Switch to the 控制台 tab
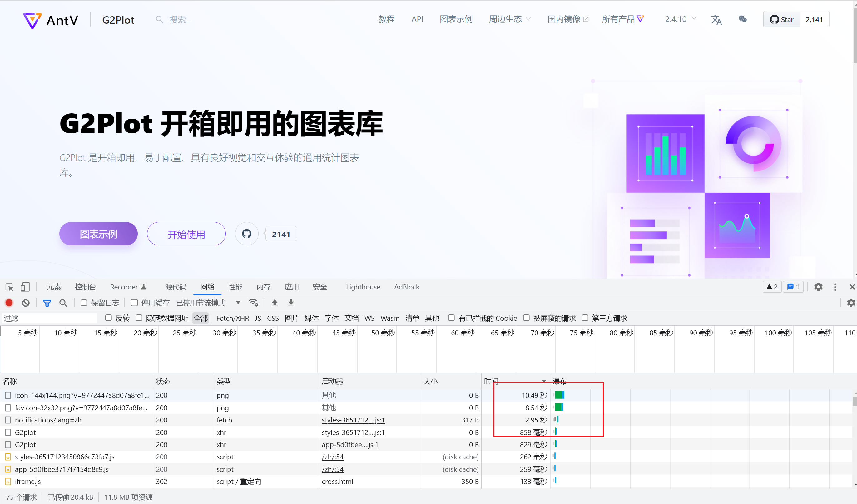The height and width of the screenshot is (504, 857). (x=85, y=287)
